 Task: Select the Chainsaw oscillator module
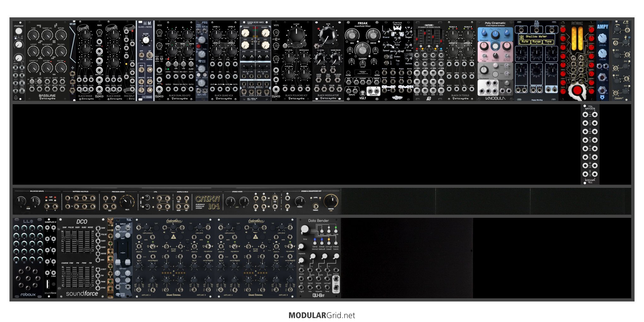tap(19, 61)
